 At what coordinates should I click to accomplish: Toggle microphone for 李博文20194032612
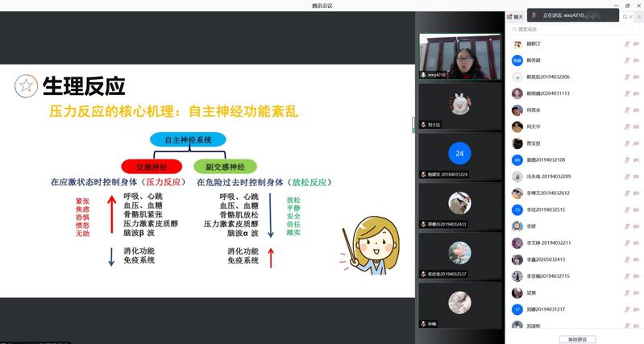(x=625, y=193)
